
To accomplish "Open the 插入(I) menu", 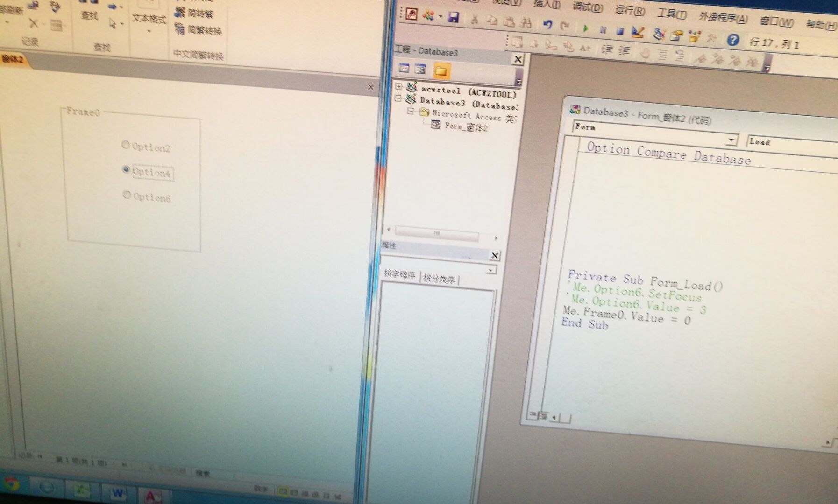I will [547, 5].
